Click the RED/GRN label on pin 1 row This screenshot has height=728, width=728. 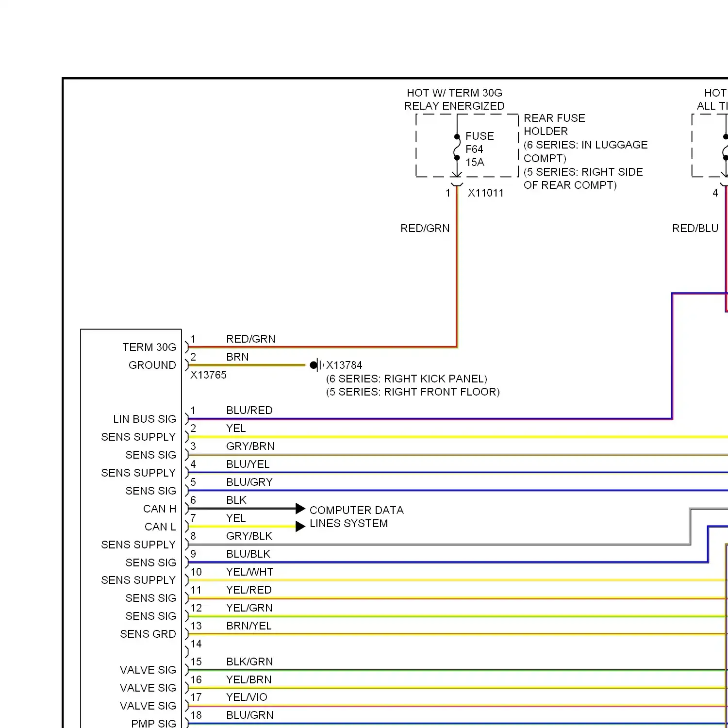(250, 339)
